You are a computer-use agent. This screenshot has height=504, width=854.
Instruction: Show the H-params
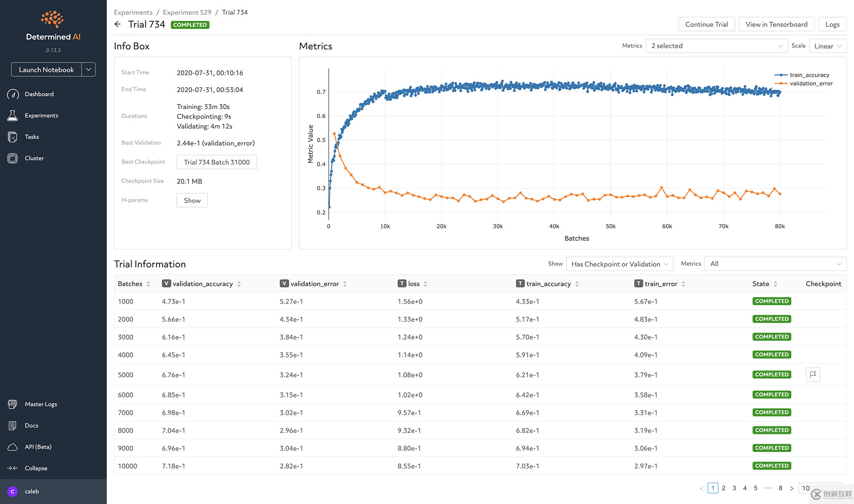[x=192, y=200]
